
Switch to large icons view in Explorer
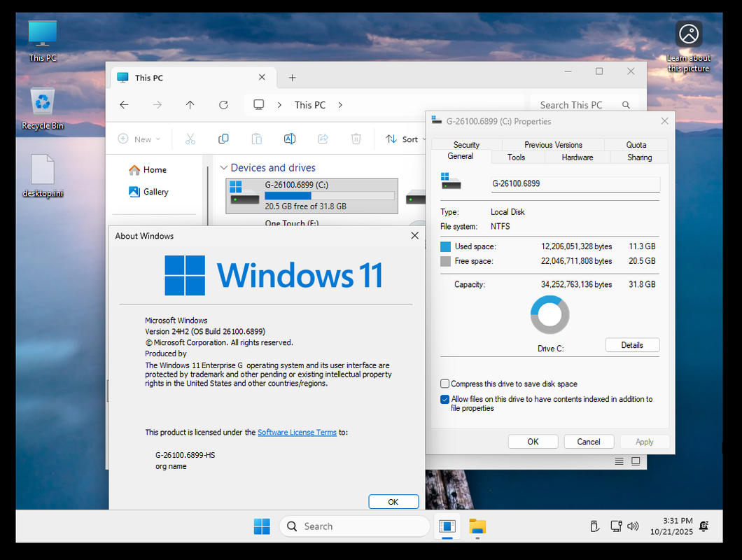pos(636,461)
